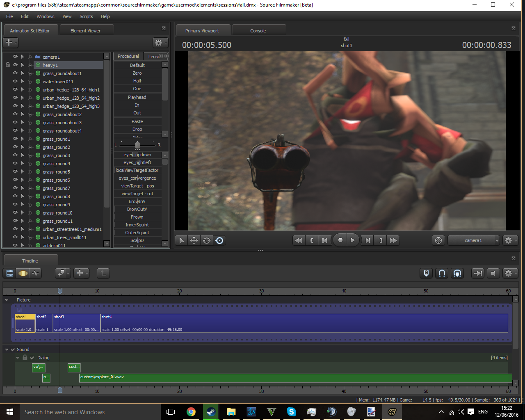Hide camera1 using its eye icon

(15, 57)
